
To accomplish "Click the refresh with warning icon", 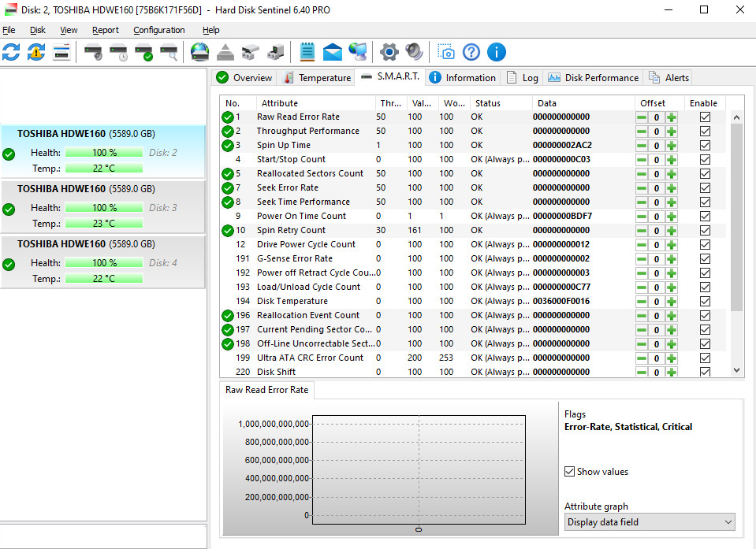I will 36,52.
